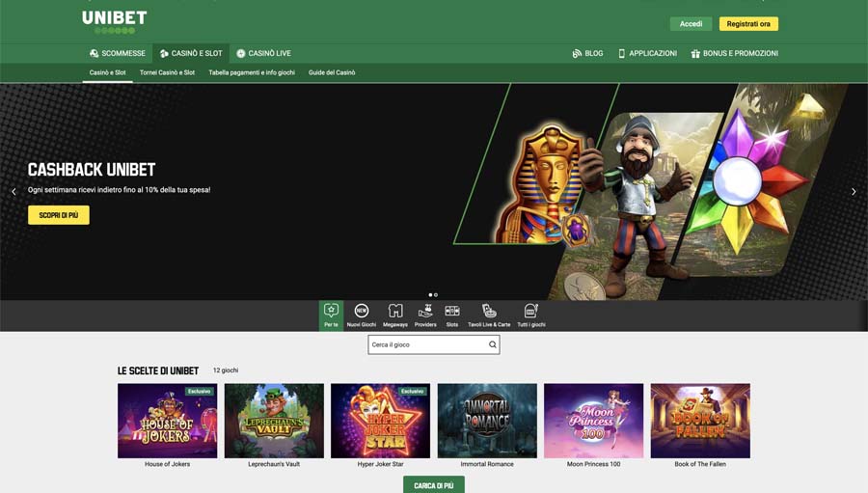Click the Immortal Romance title text

tap(487, 464)
